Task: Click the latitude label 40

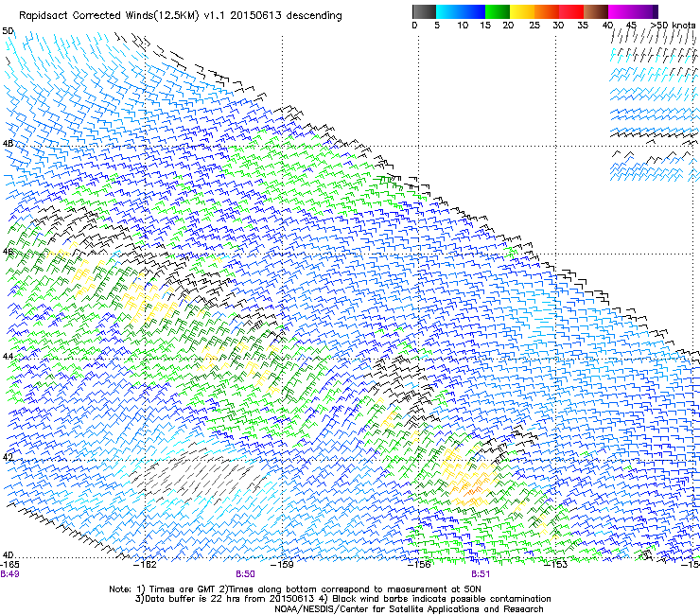Action: coord(8,554)
